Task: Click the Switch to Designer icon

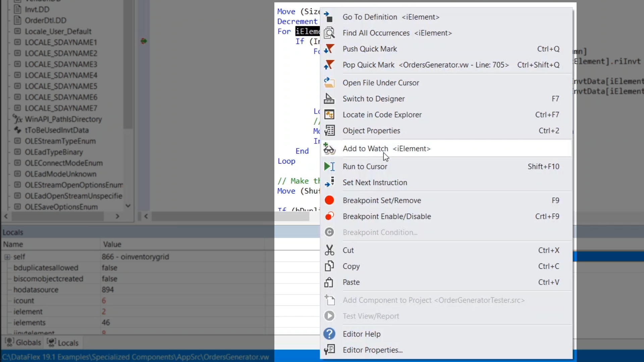Action: pos(329,99)
